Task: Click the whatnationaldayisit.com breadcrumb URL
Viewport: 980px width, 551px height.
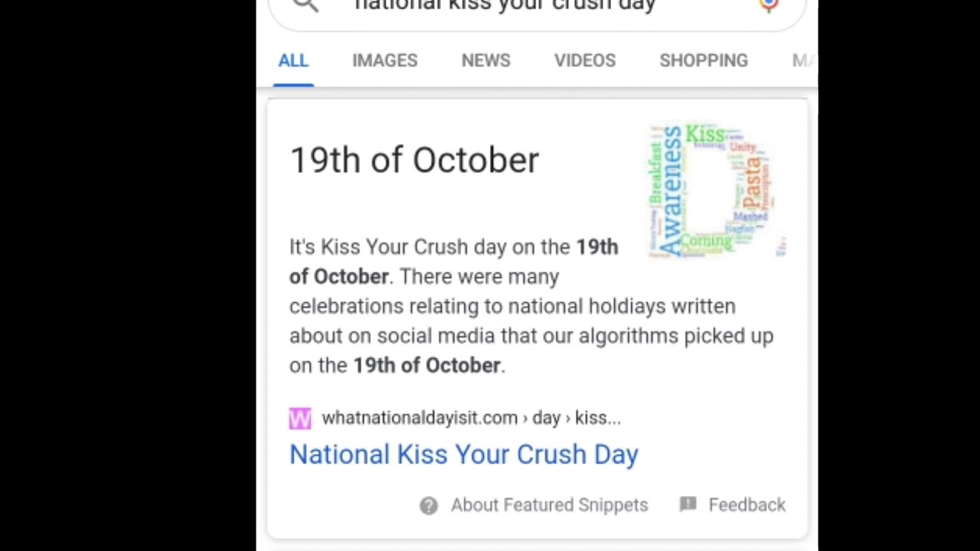Action: coord(471,418)
